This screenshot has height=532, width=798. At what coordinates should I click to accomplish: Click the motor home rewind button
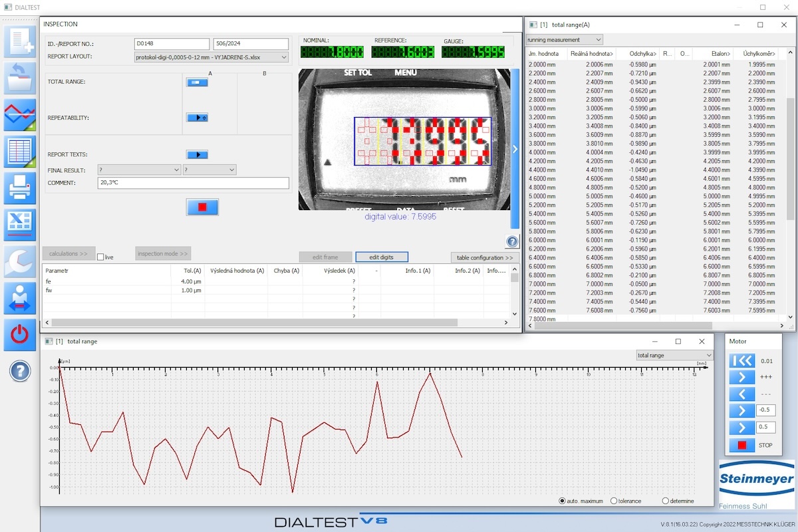(x=742, y=360)
